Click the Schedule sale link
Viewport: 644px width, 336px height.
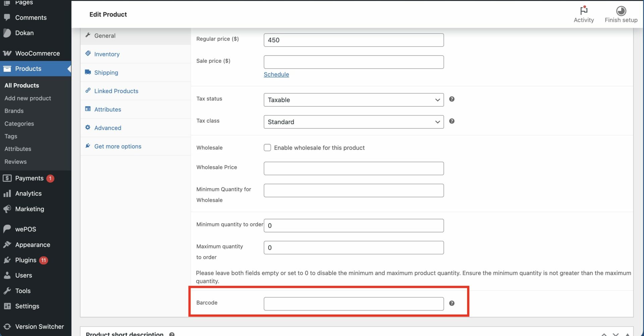click(276, 74)
